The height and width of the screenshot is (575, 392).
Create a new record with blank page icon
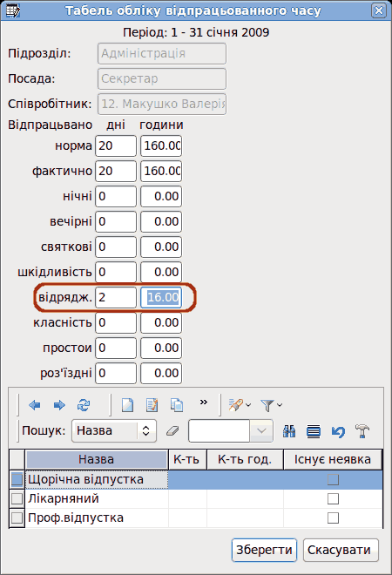(x=127, y=405)
